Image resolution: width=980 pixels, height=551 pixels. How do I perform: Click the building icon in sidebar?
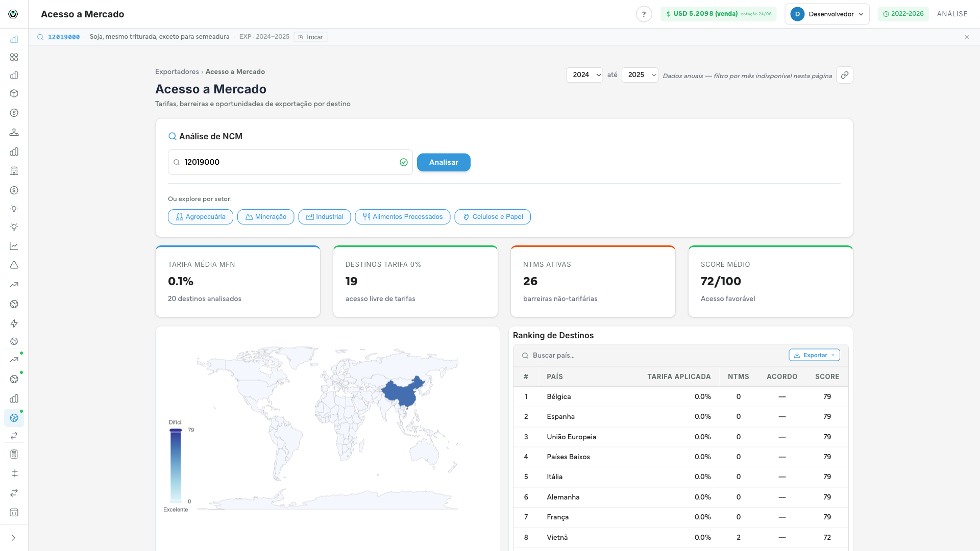pyautogui.click(x=14, y=171)
